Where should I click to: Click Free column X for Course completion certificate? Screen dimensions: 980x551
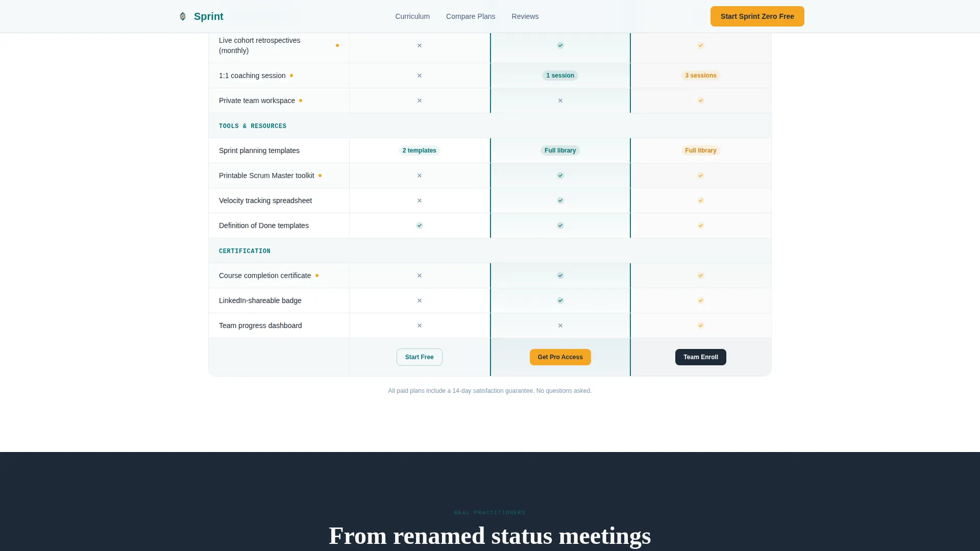420,275
